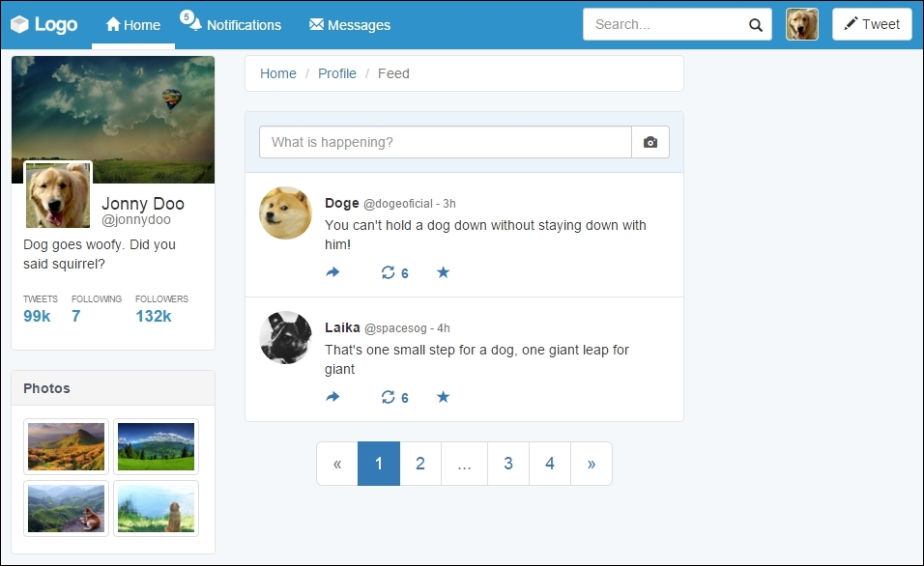Click the camera icon to attach photo

650,142
